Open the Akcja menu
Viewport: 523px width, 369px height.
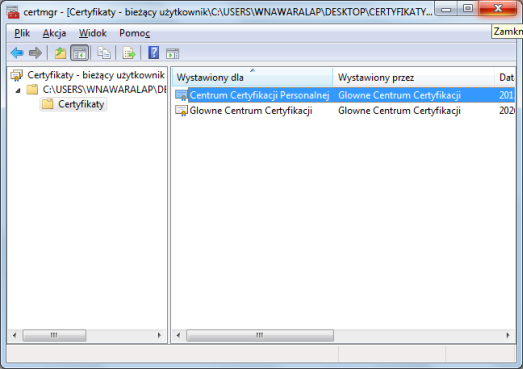[x=54, y=33]
